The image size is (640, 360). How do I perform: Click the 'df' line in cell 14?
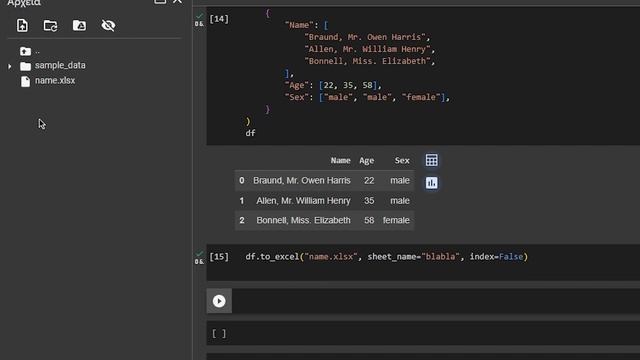pos(250,133)
